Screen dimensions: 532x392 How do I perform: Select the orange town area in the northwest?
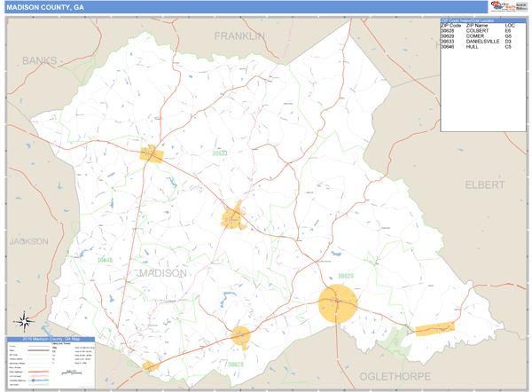(x=152, y=154)
